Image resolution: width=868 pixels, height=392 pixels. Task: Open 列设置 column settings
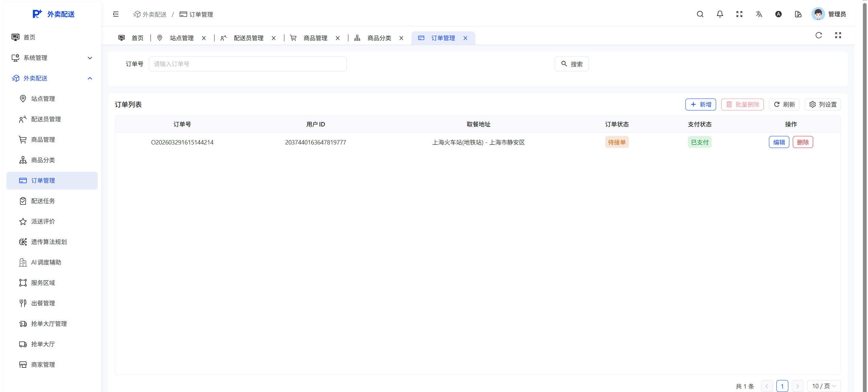tap(822, 104)
